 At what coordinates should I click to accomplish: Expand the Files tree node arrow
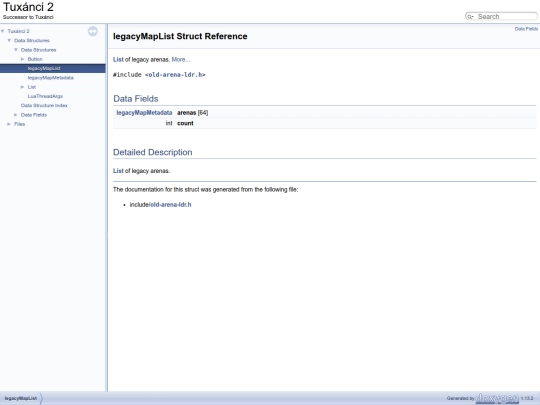[x=9, y=124]
